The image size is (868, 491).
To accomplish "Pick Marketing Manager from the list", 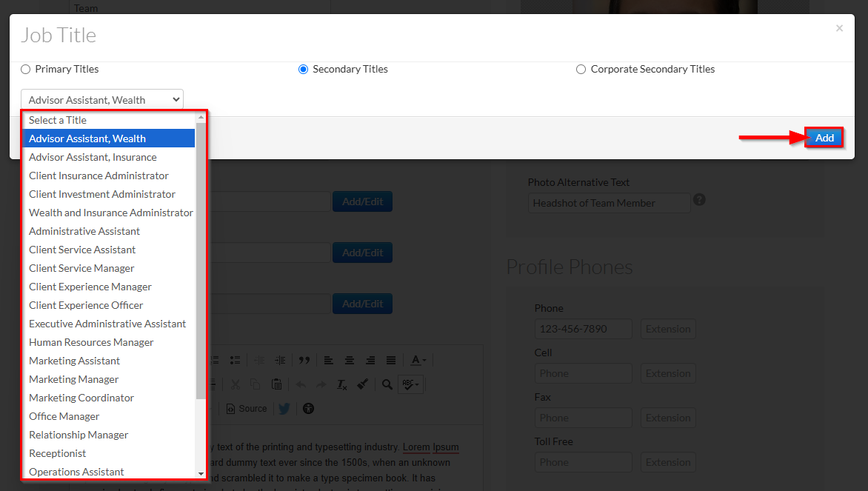I will click(x=109, y=380).
